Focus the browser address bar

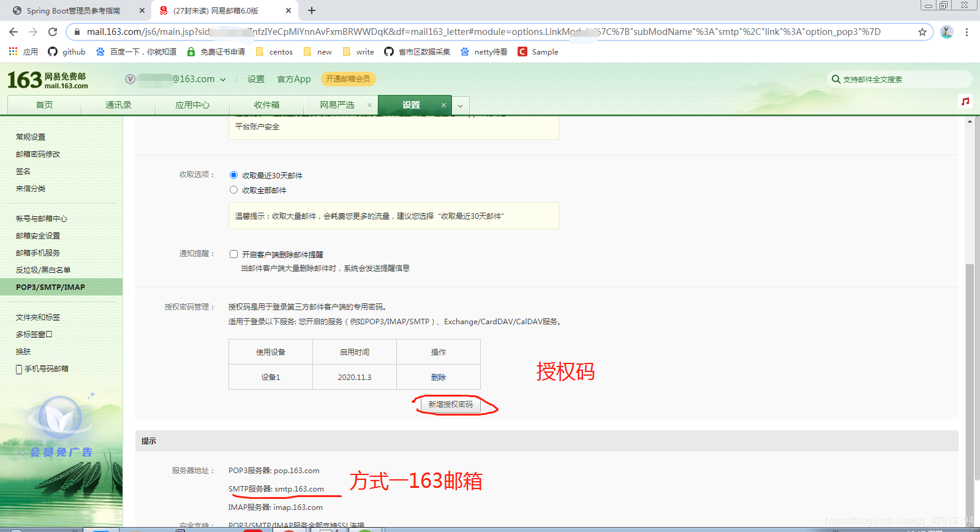(484, 32)
